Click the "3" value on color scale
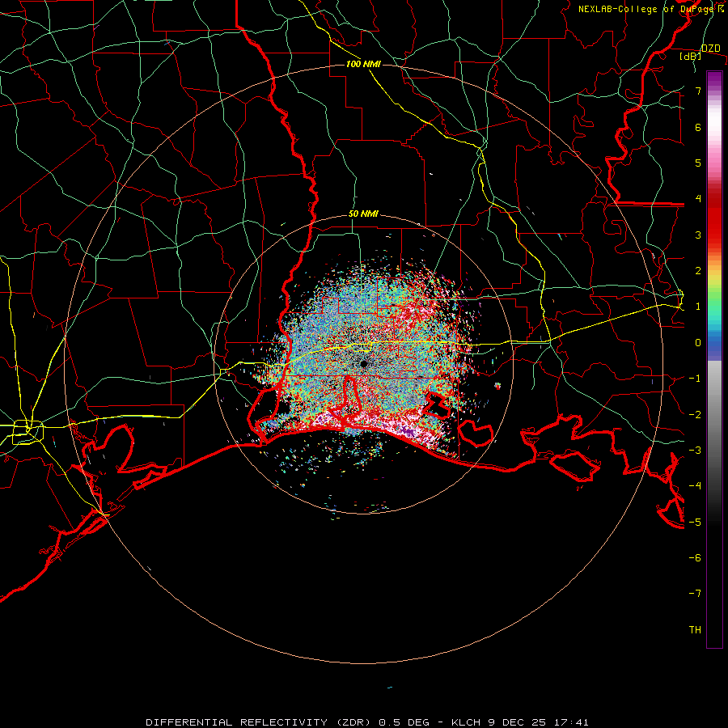This screenshot has width=728, height=728. tap(698, 235)
